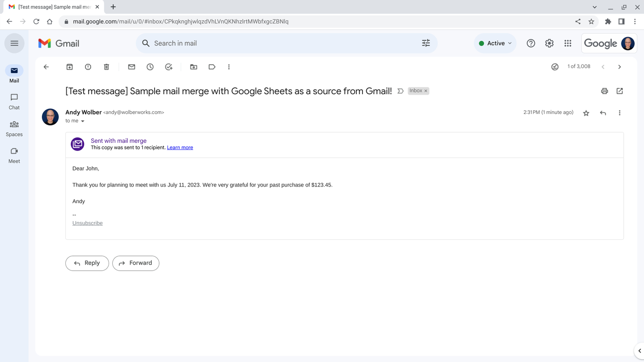The image size is (644, 362).
Task: Open the Learn more link
Action: click(x=179, y=147)
